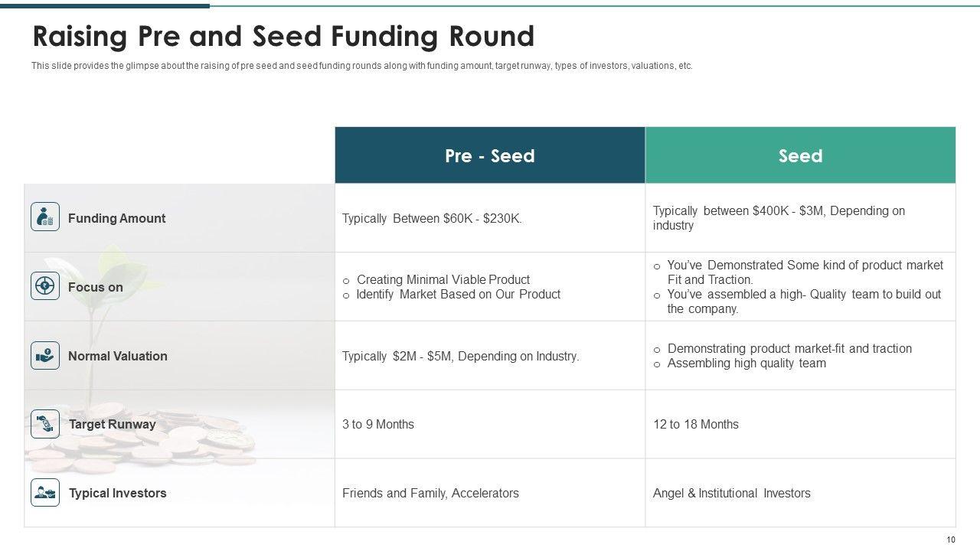This screenshot has width=980, height=551.
Task: Click the Typical Investors people icon
Action: pyautogui.click(x=45, y=493)
